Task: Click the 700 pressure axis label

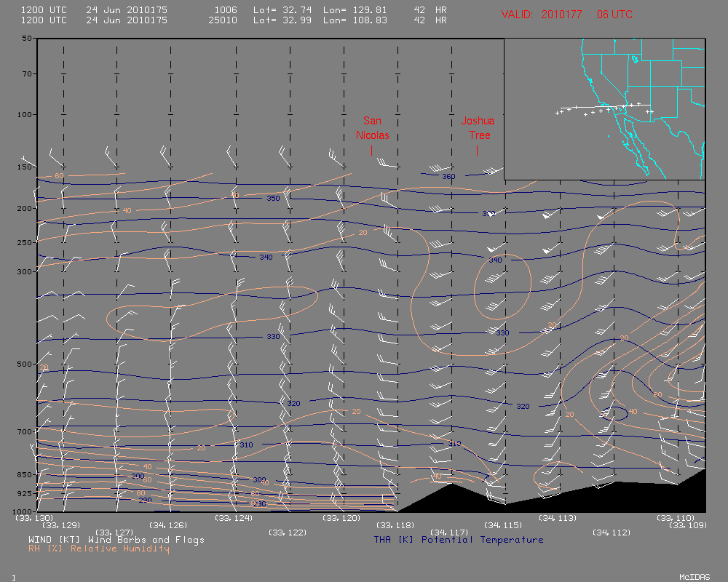Action: coord(25,431)
